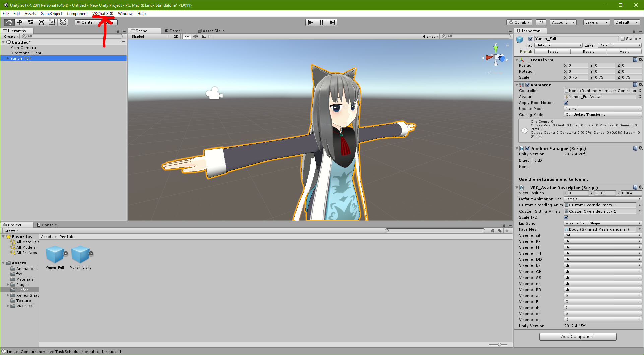Toggle scene audio speaker icon
The width and height of the screenshot is (644, 355).
(195, 36)
